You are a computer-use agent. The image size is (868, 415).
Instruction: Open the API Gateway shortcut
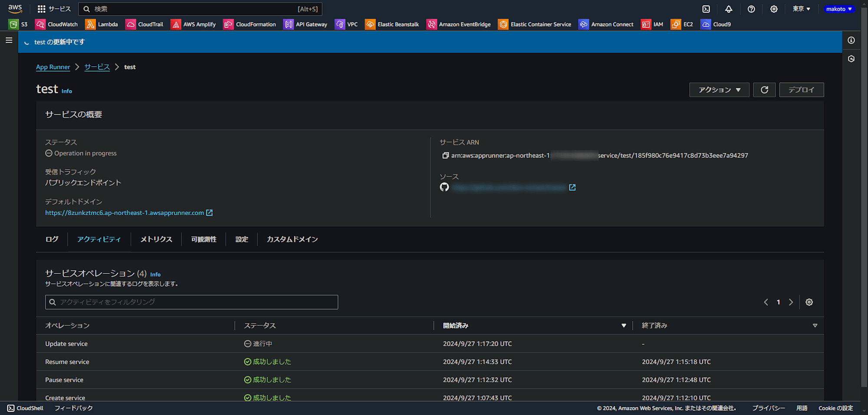pos(306,24)
